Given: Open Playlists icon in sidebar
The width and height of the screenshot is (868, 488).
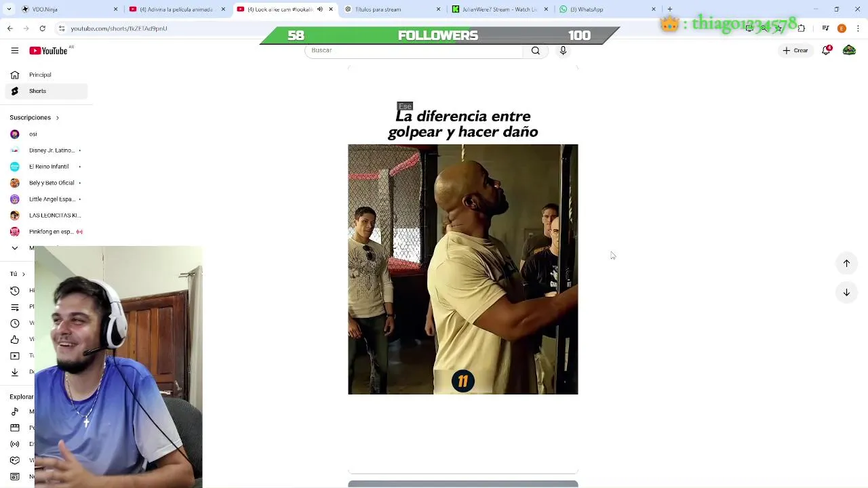Looking at the screenshot, I should (14, 306).
